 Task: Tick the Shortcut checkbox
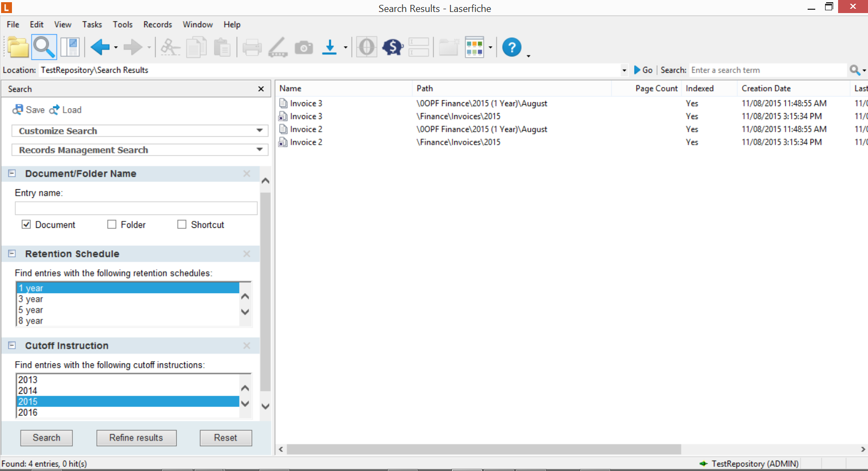[182, 225]
